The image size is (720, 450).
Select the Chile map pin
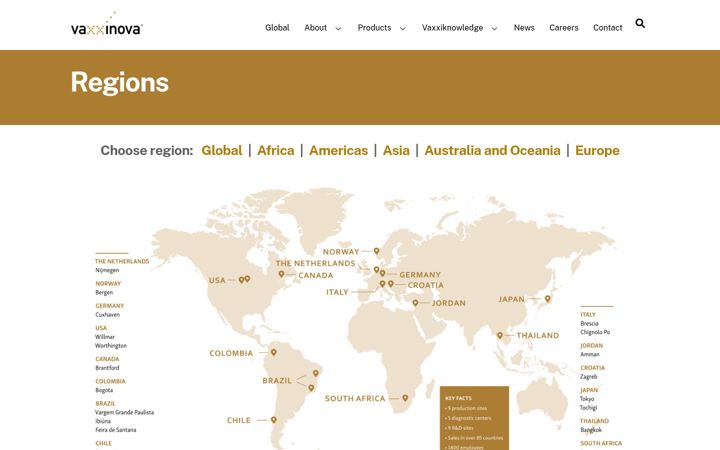(274, 420)
